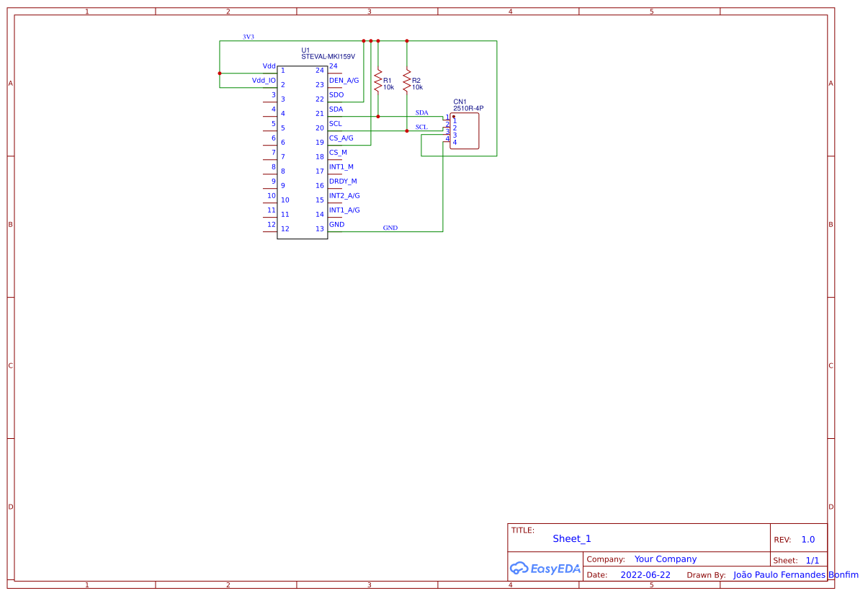Screen dimensions: 868x596
Task: Select the resistor symbol R2
Action: coord(408,82)
